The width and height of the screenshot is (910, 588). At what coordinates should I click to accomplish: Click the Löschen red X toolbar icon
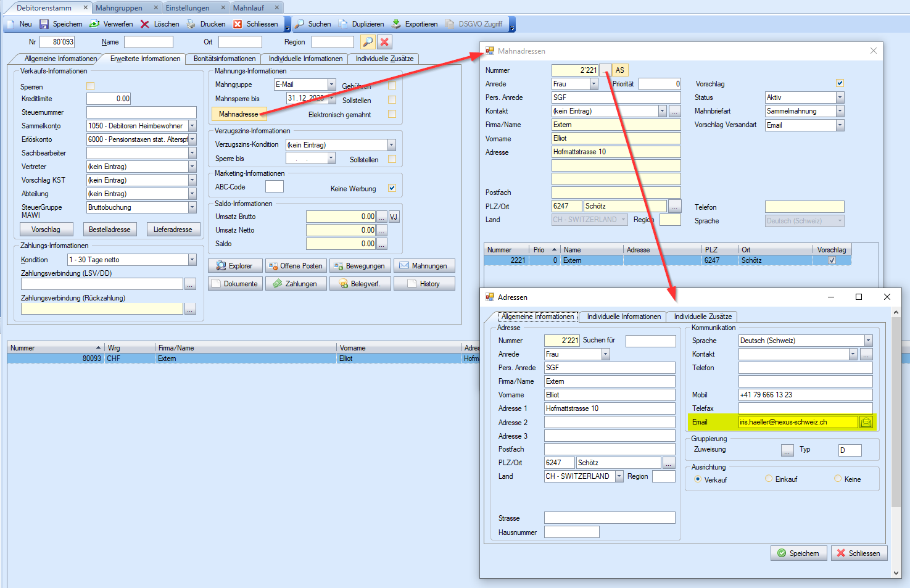click(x=145, y=24)
